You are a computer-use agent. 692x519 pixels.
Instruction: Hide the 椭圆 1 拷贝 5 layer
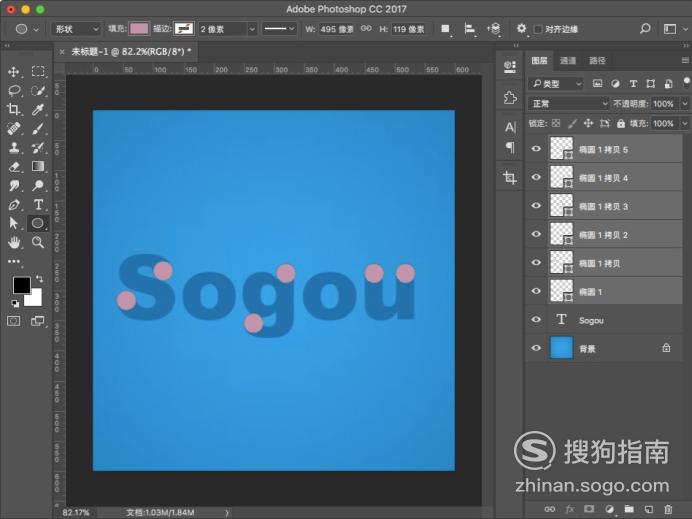coord(536,149)
